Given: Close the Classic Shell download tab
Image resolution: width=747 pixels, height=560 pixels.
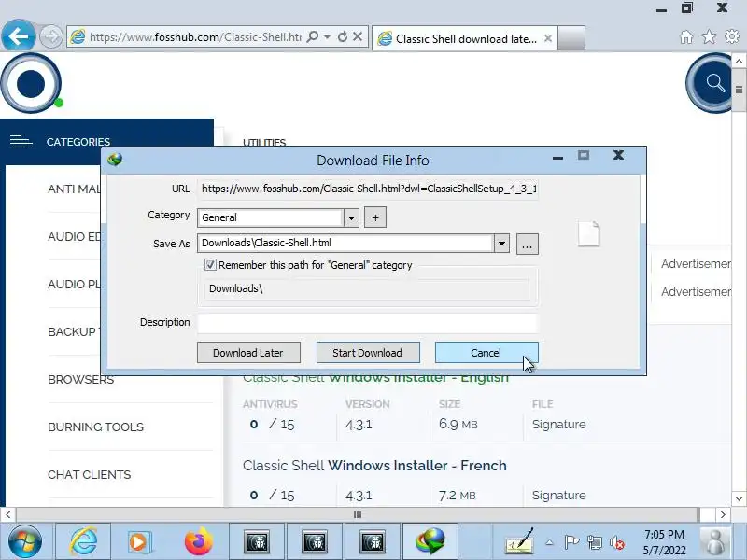Looking at the screenshot, I should (x=548, y=38).
